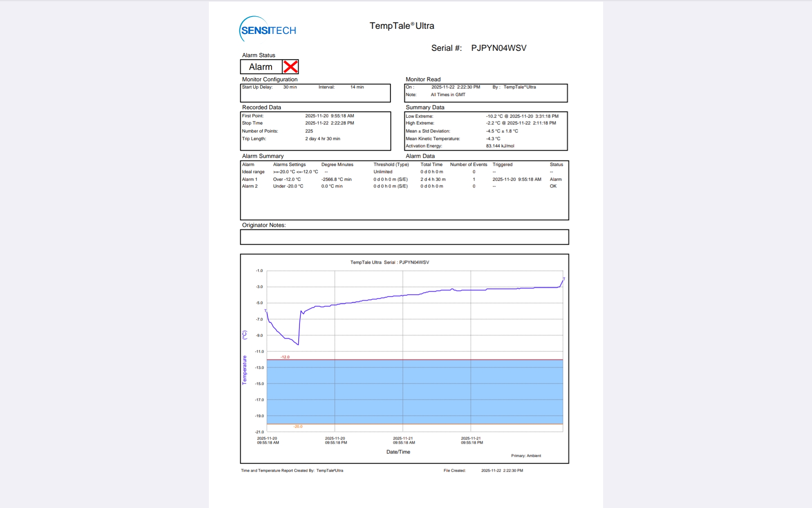Click the Originator Notes empty field

[404, 237]
